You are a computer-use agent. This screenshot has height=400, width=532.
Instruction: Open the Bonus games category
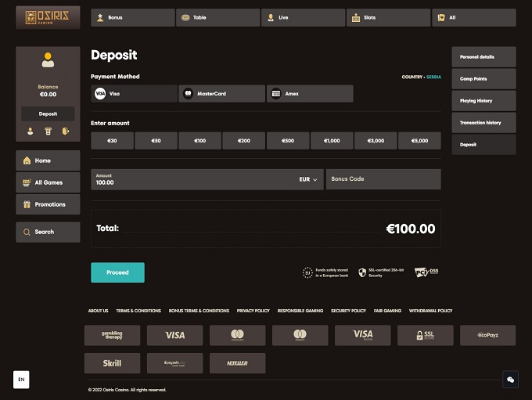133,17
